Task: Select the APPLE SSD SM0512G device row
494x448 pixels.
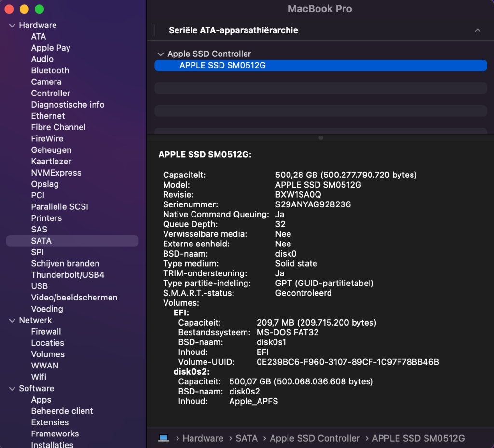Action: 321,66
